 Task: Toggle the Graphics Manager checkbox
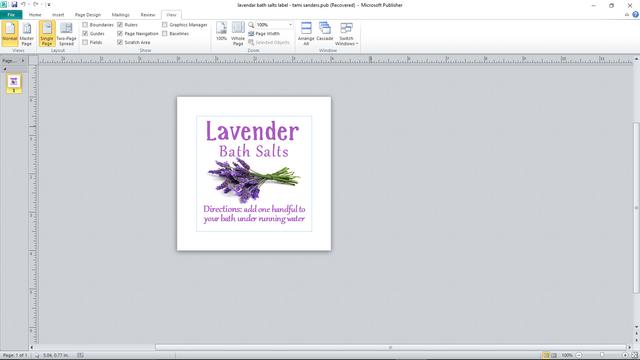coord(164,25)
